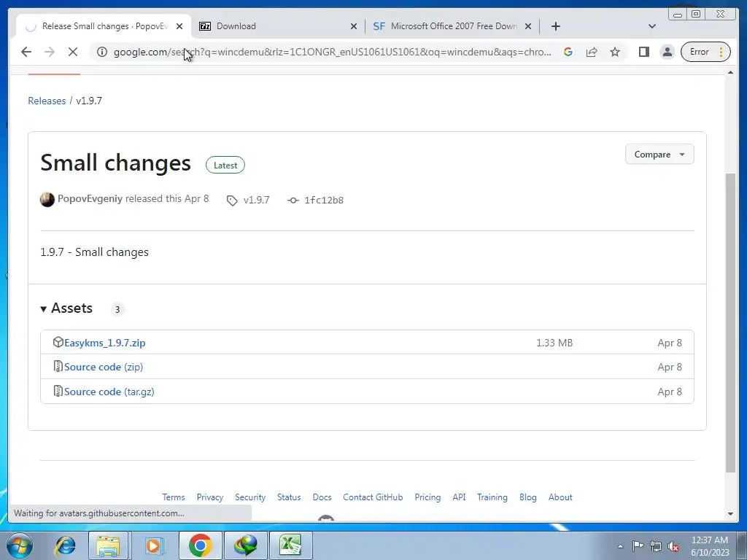The image size is (747, 560).
Task: Download Source code (tar.gz)
Action: point(109,392)
